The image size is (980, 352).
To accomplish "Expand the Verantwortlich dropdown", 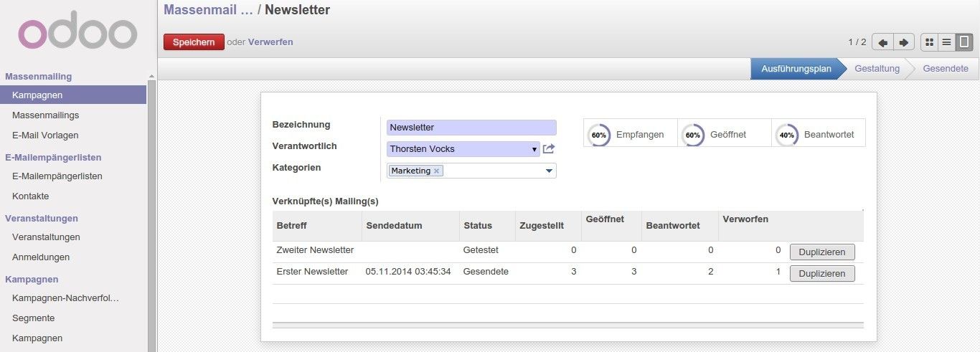I will coord(534,149).
